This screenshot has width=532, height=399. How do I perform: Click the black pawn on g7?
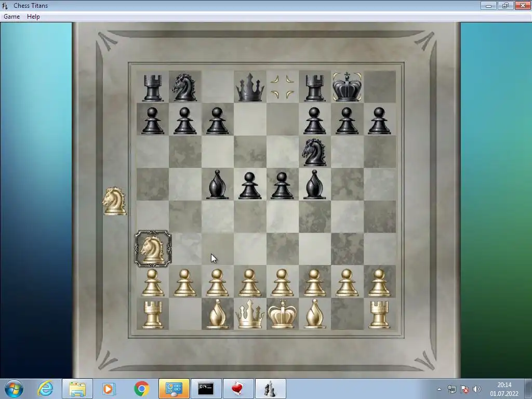347,121
